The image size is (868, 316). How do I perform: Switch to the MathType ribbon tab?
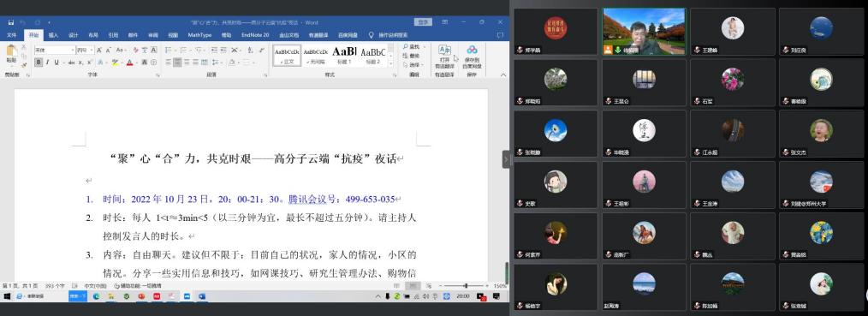199,35
